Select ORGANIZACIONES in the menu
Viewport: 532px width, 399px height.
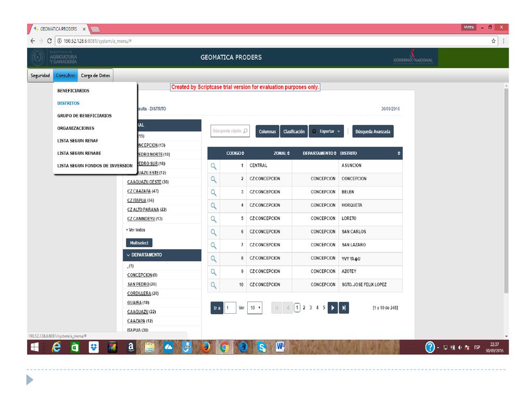pos(76,128)
